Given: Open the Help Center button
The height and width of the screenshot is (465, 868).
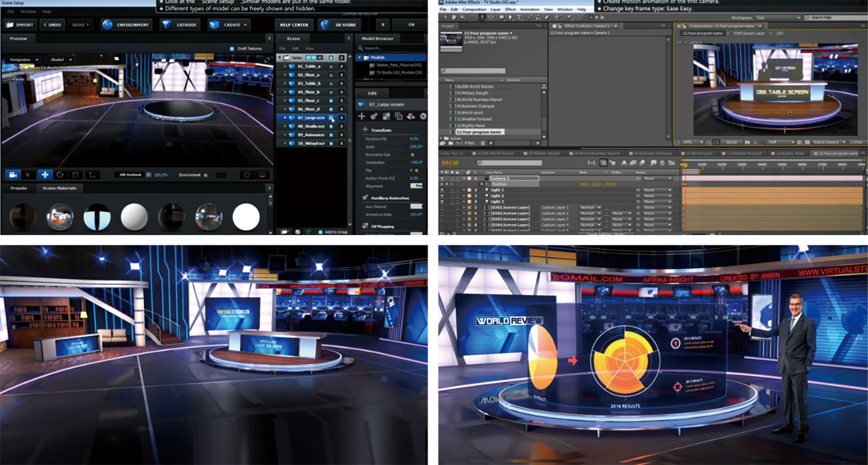Looking at the screenshot, I should pos(294,25).
